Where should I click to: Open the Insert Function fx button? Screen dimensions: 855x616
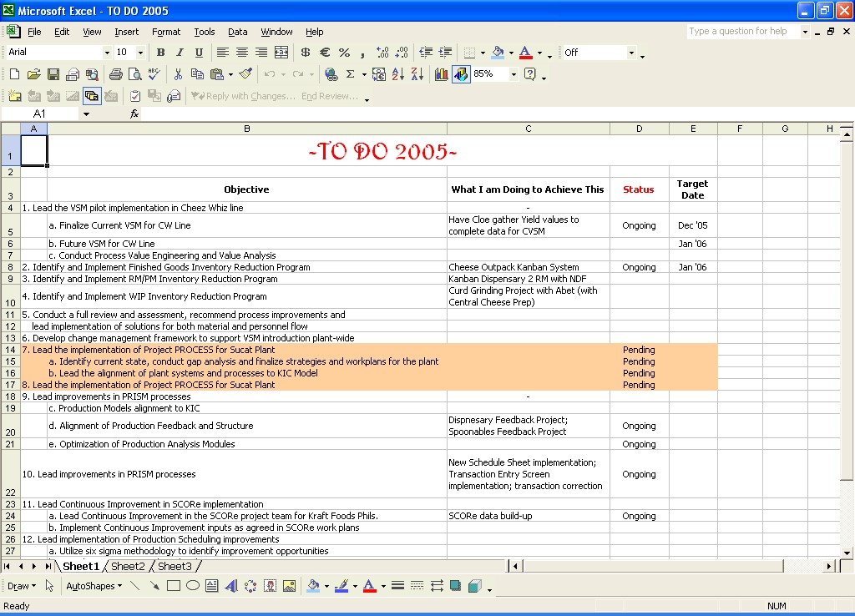(x=134, y=114)
